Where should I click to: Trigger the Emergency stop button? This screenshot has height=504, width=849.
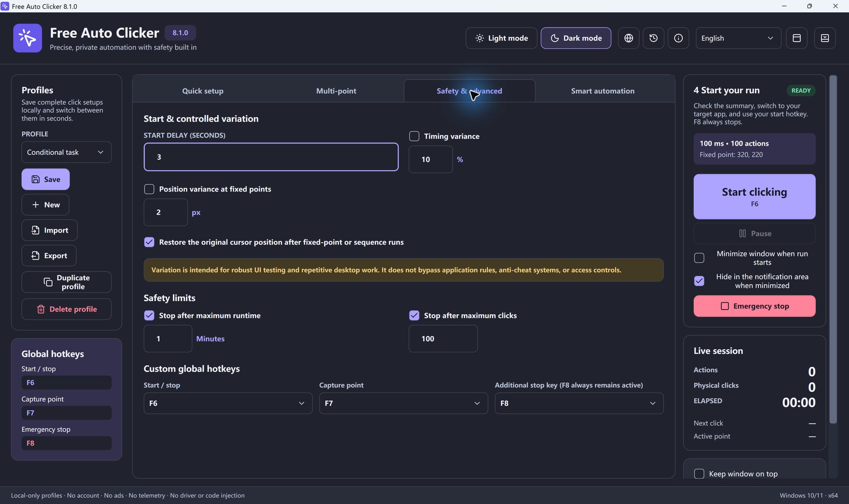(754, 306)
